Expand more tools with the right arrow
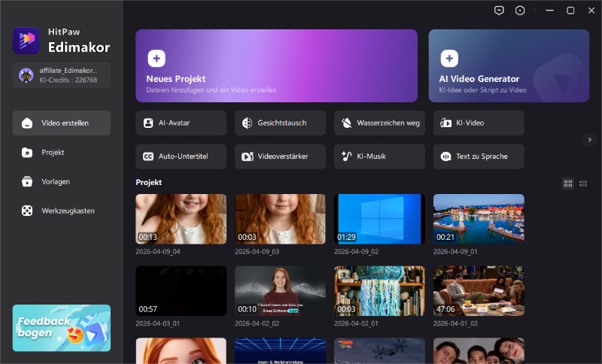This screenshot has width=602, height=364. coord(589,139)
